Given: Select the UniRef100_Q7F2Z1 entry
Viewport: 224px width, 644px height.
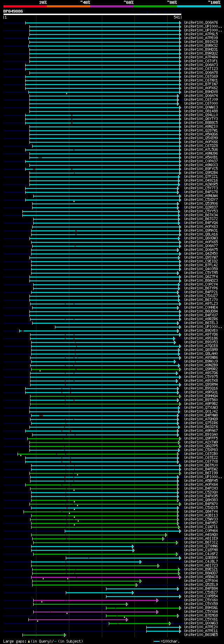Looking at the screenshot, I should tap(201, 177).
